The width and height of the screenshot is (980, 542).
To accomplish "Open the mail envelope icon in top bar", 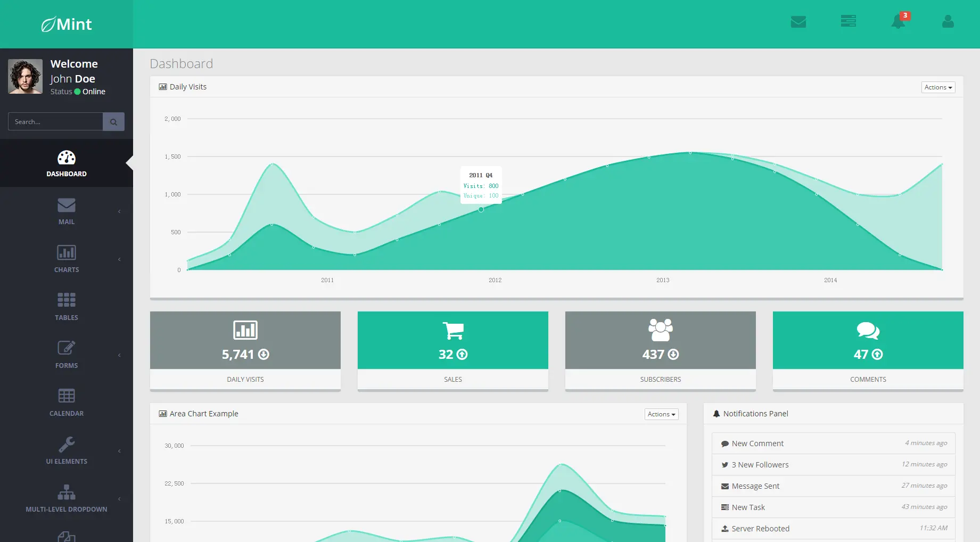I will 798,22.
